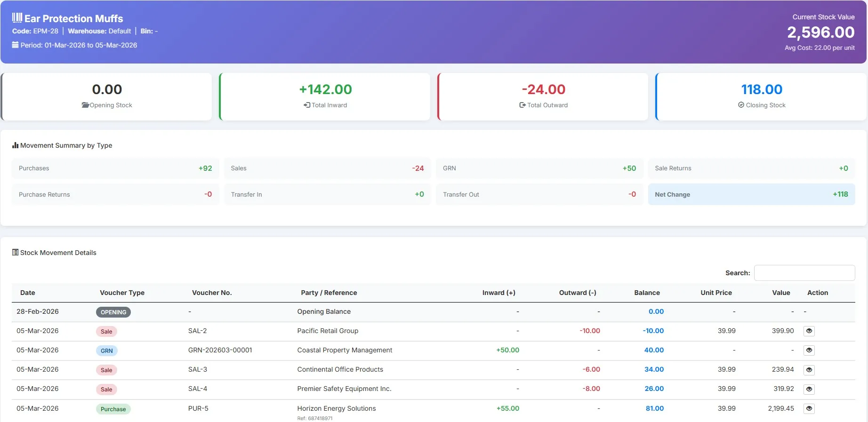Click the barcode icon beside Ear Protection Muffs
This screenshot has height=422, width=868.
tap(17, 18)
